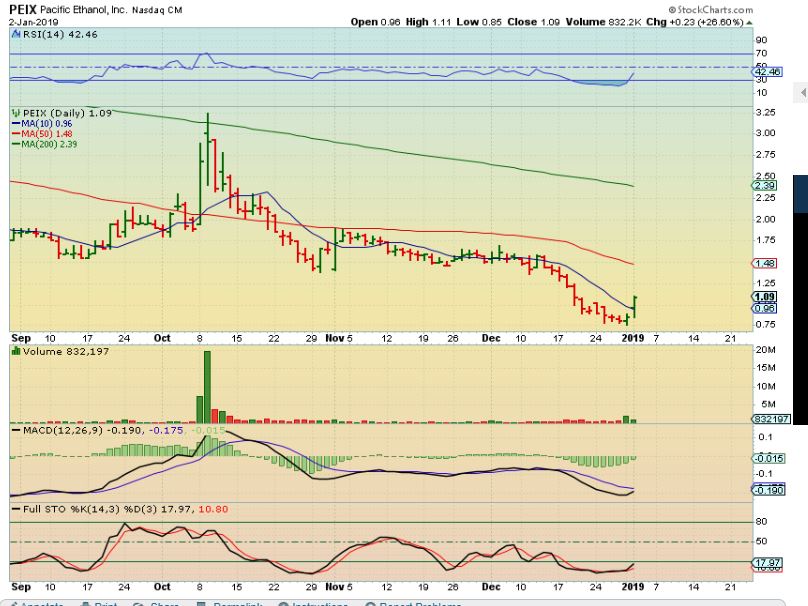
Task: Click the Nov label under the price chart
Action: [335, 338]
